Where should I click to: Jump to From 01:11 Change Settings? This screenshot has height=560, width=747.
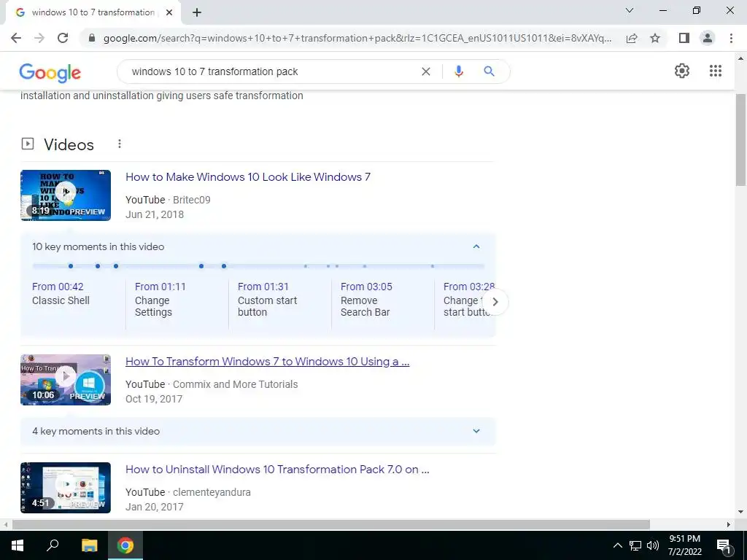(x=160, y=300)
